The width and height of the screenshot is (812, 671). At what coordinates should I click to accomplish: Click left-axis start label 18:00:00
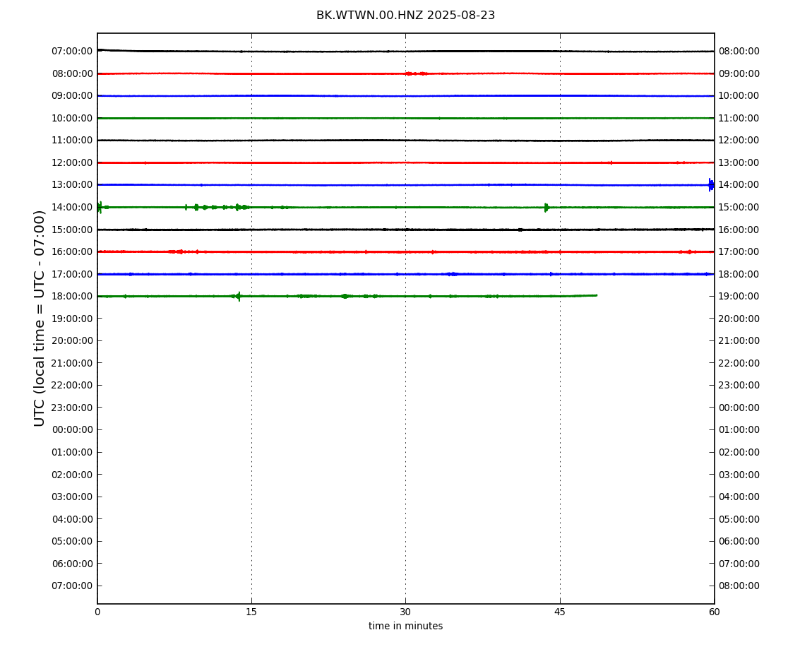point(73,297)
